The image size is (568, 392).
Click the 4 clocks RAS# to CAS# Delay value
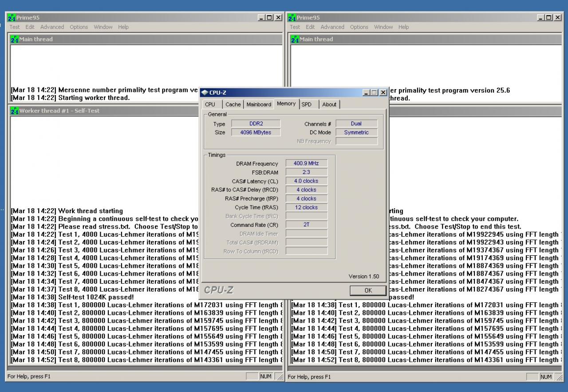click(306, 190)
